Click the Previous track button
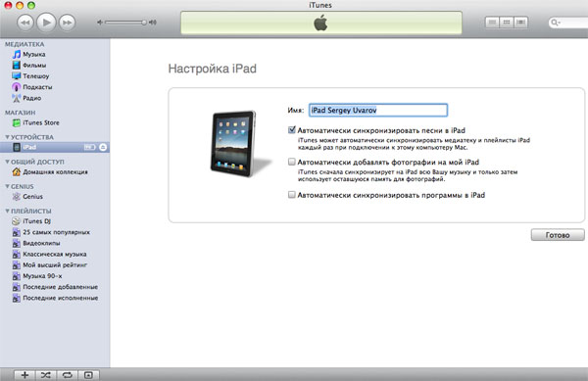This screenshot has width=588, height=381. click(x=25, y=23)
